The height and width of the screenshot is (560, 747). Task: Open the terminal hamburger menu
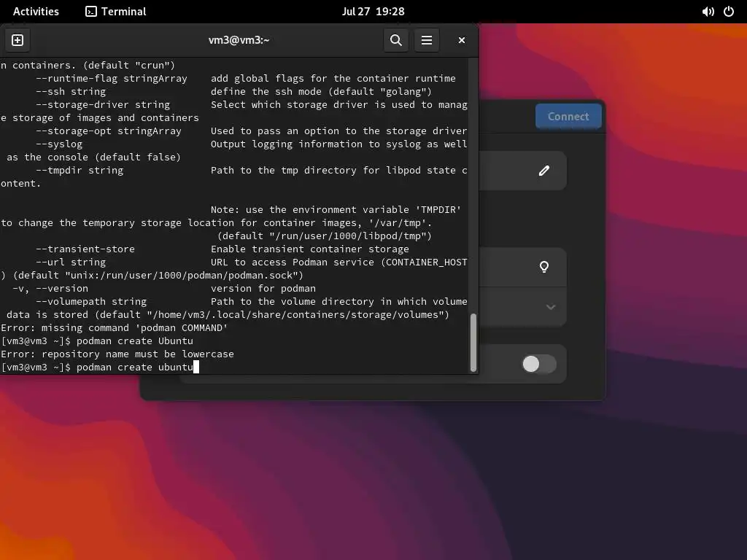pyautogui.click(x=427, y=40)
